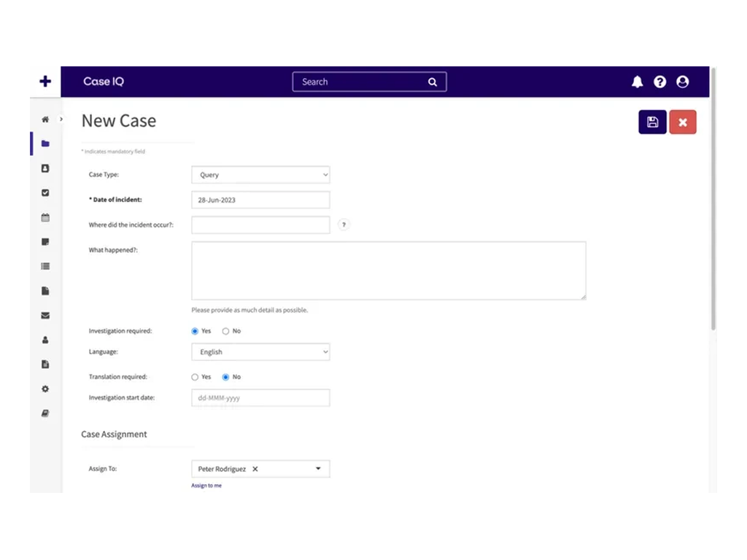Open the sticky note icon in sidebar
Viewport: 747px width, 560px height.
click(45, 242)
